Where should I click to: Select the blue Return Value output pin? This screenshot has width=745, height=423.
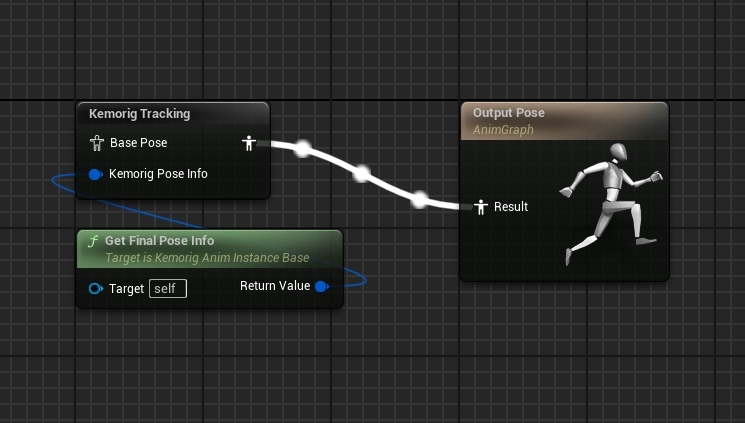pos(321,287)
